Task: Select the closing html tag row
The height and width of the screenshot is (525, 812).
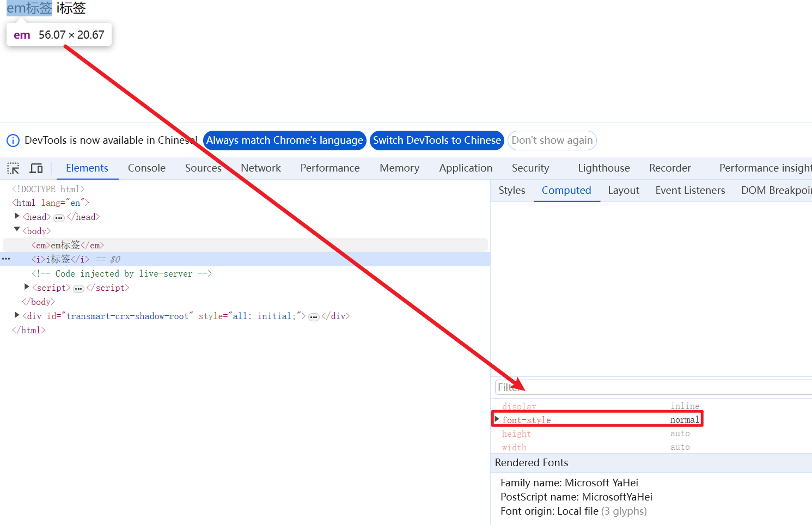Action: [28, 330]
